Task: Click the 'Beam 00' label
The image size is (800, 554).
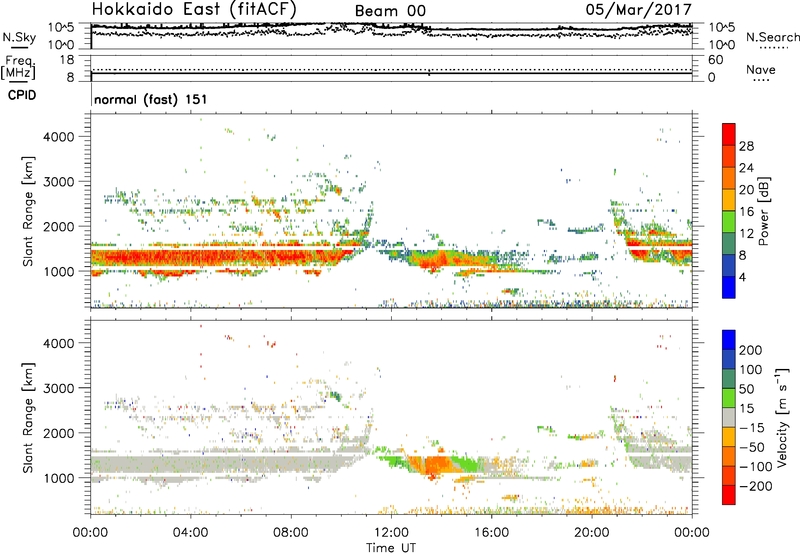Action: click(390, 11)
